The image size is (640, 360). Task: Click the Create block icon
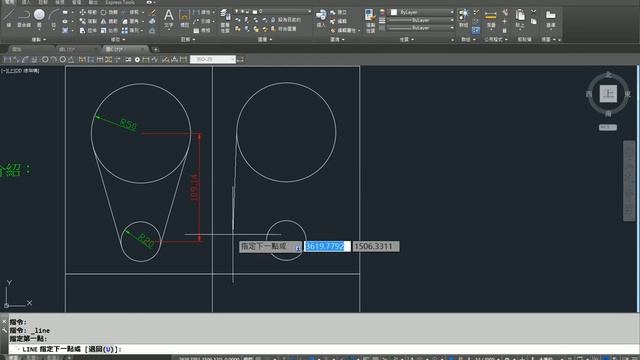coord(339,12)
